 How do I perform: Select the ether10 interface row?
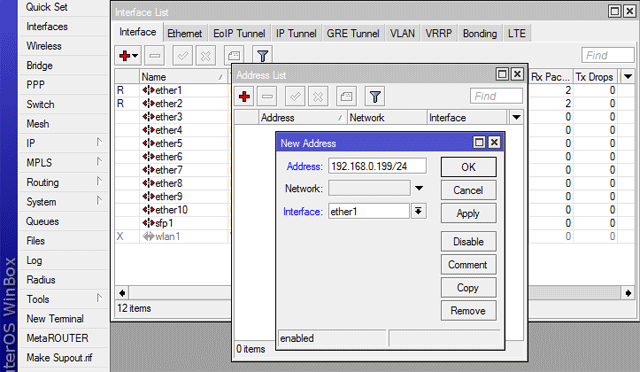pyautogui.click(x=171, y=209)
